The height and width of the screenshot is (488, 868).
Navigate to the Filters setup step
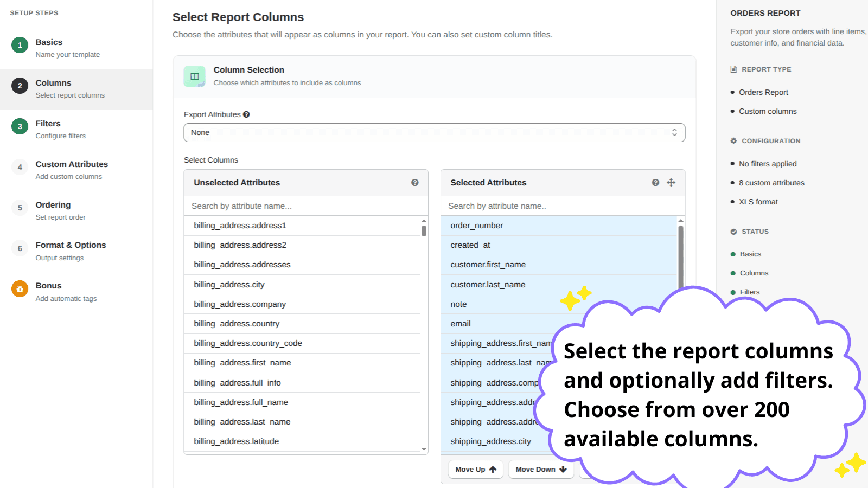[48, 124]
